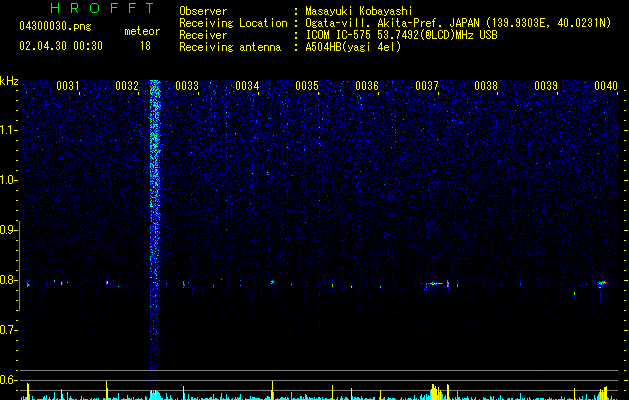Select the file name 04300030.png
The height and width of the screenshot is (400, 629).
55,27
